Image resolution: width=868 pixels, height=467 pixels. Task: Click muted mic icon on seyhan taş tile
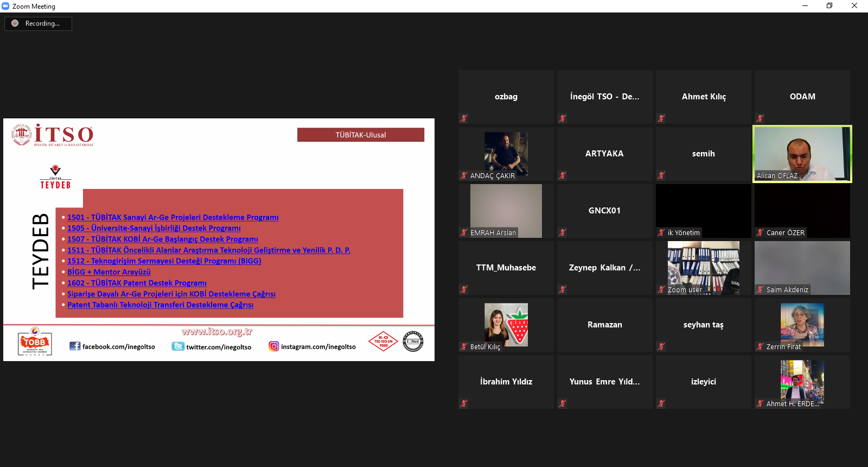coord(661,346)
